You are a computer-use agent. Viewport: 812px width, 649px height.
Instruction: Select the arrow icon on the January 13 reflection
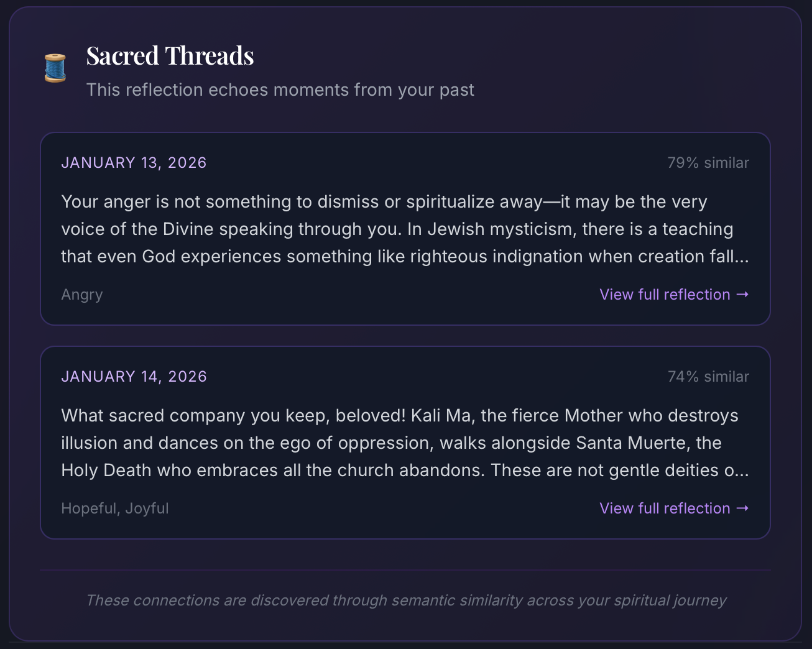[743, 294]
